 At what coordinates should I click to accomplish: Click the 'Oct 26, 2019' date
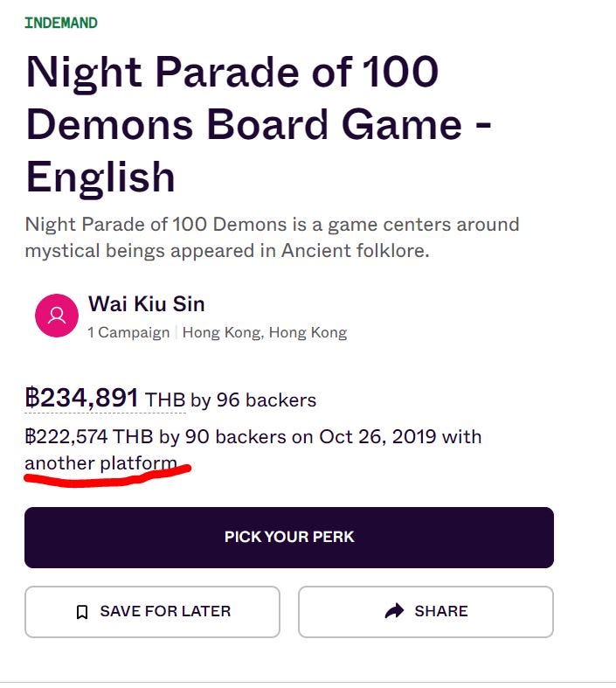377,436
